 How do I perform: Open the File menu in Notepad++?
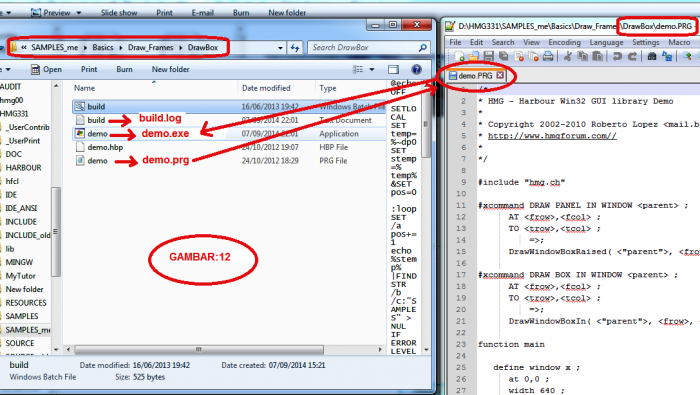click(x=455, y=42)
